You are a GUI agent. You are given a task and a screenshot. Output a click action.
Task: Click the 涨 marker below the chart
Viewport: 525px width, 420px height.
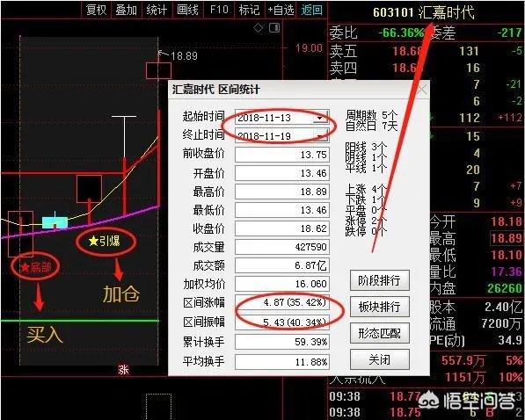(x=123, y=369)
